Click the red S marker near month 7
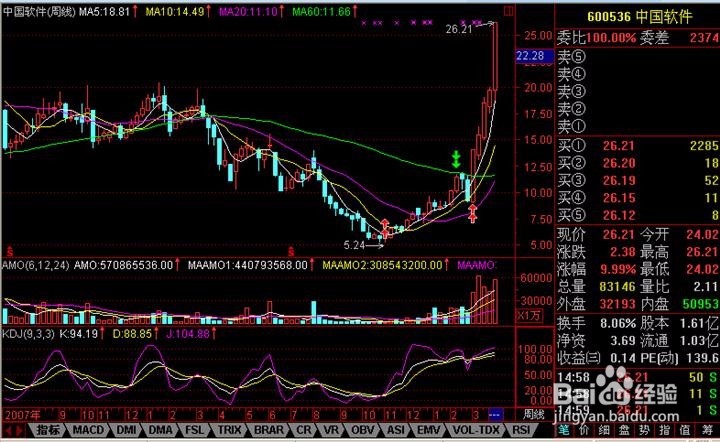The width and height of the screenshot is (720, 442). click(x=291, y=252)
